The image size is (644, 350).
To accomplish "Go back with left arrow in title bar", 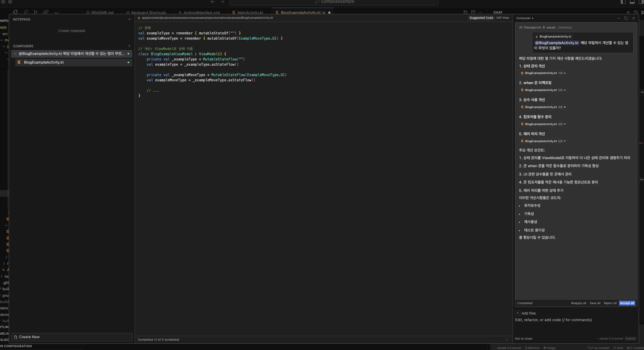I will [213, 2].
